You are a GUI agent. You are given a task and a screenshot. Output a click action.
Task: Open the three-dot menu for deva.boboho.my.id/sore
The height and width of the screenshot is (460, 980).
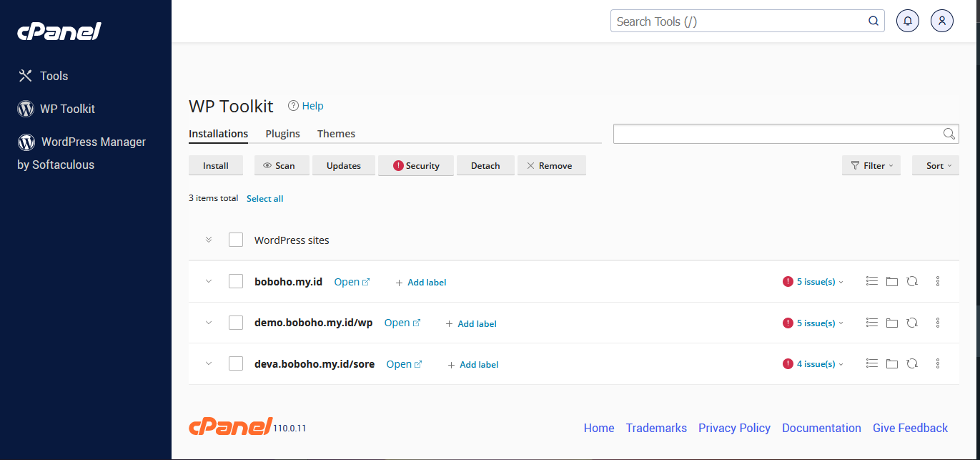938,363
